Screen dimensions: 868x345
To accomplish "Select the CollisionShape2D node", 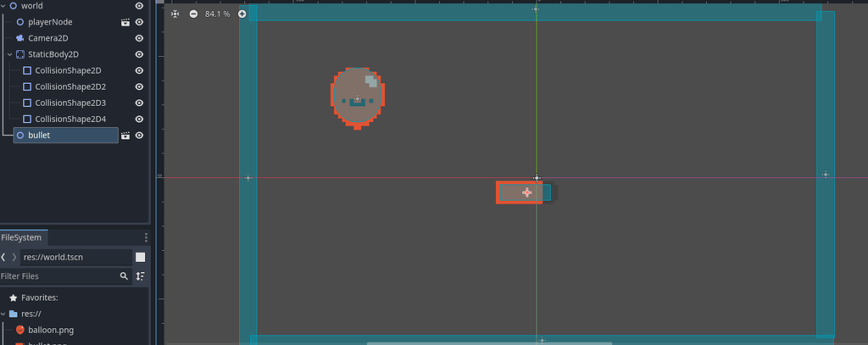I will [x=68, y=71].
